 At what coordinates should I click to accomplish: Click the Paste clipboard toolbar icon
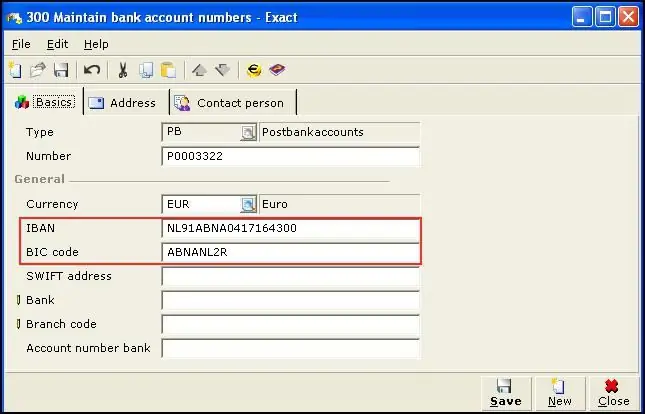pyautogui.click(x=168, y=70)
